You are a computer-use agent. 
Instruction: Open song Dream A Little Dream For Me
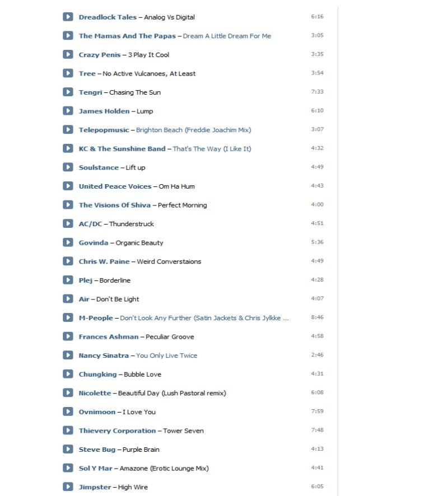227,36
